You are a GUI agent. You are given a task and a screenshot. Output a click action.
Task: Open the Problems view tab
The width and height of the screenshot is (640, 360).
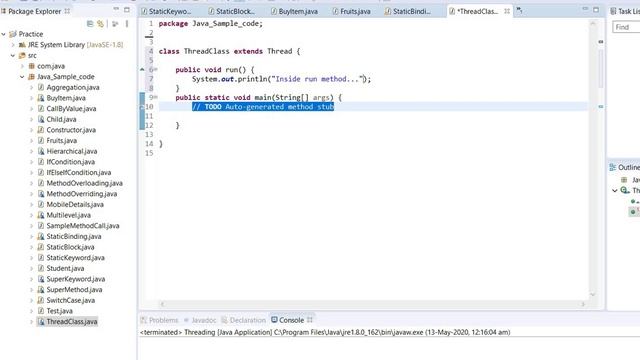point(159,320)
